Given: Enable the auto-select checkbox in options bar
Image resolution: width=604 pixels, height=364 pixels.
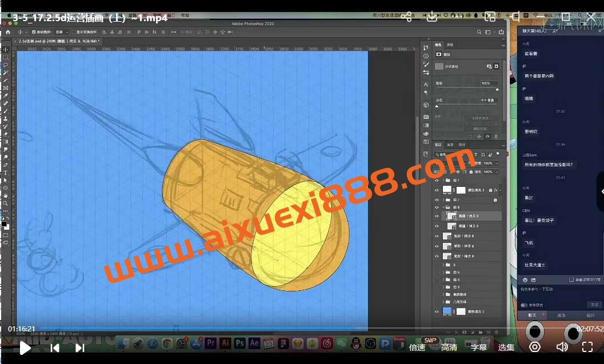Looking at the screenshot, I should [34, 32].
